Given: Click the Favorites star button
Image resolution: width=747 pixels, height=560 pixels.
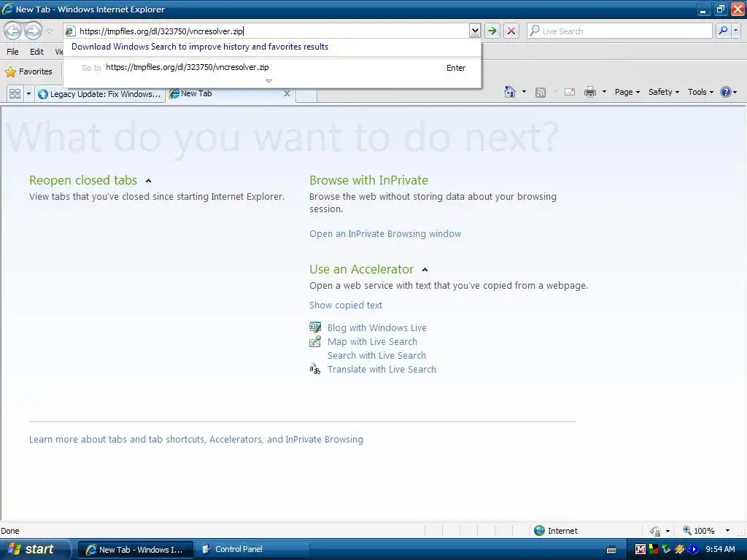Looking at the screenshot, I should (28, 71).
